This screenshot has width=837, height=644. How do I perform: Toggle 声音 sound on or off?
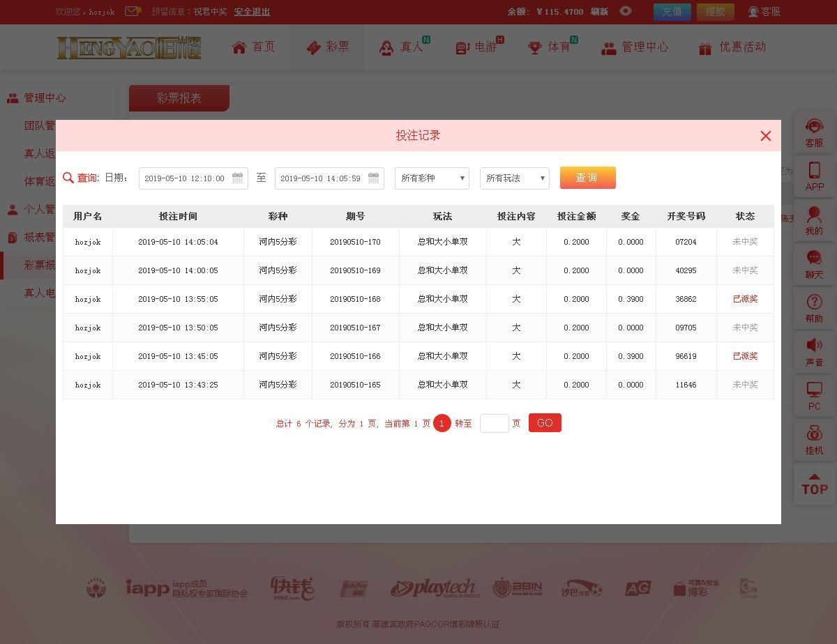(814, 352)
